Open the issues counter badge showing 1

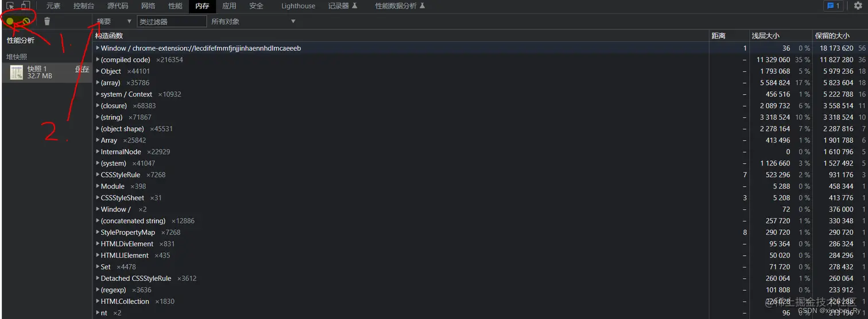(x=832, y=6)
